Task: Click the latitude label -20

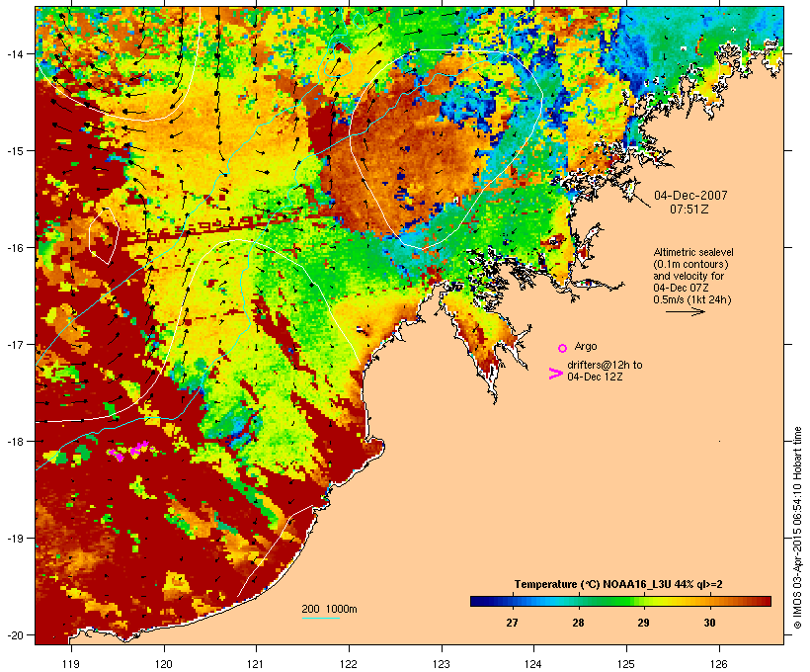Action: (x=14, y=634)
